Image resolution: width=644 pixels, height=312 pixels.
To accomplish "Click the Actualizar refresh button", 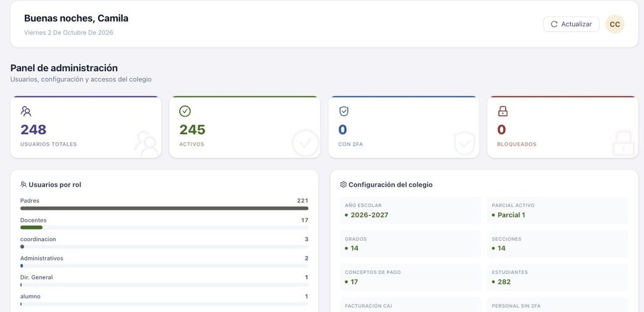I will pos(571,24).
